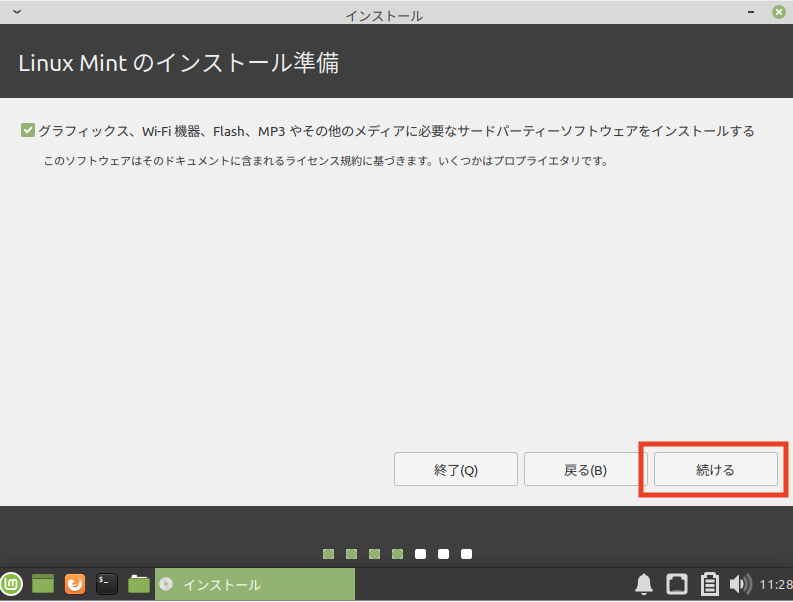793x602 pixels.
Task: Launch Firefox from the panel
Action: pos(75,584)
